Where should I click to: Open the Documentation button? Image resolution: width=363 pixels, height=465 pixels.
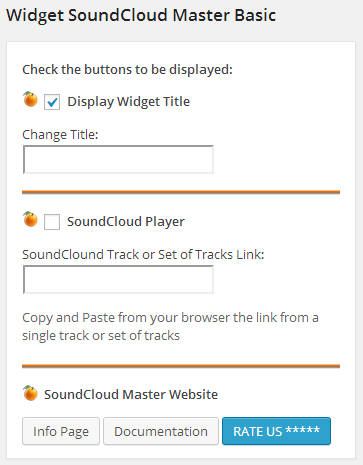point(161,431)
